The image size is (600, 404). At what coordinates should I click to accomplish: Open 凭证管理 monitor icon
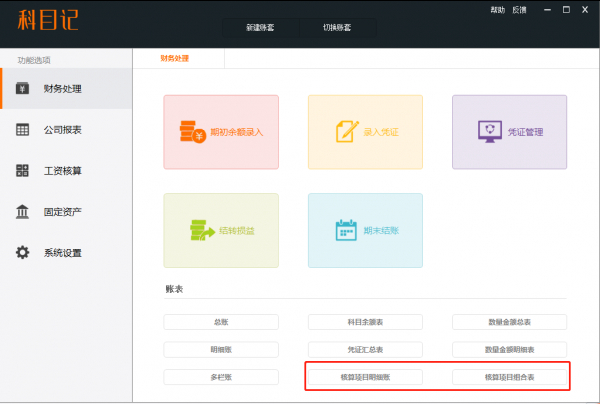click(x=490, y=131)
